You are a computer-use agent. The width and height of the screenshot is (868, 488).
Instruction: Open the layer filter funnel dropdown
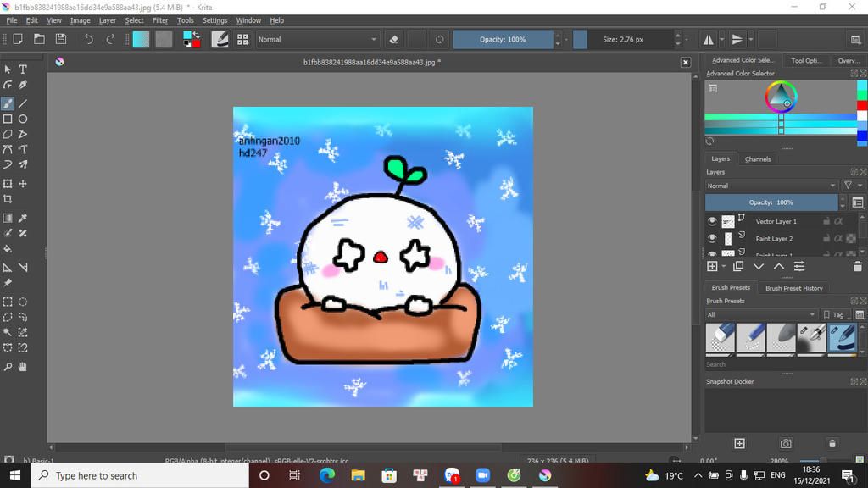(x=851, y=186)
